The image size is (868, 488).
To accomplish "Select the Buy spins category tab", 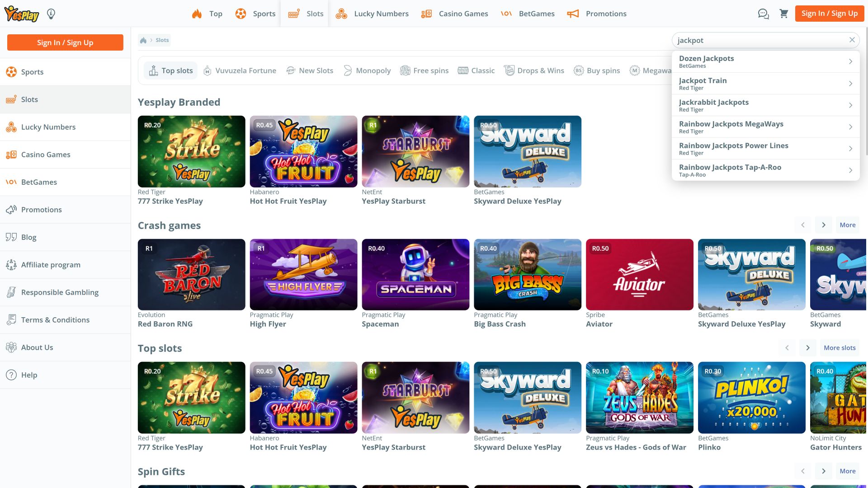I will [597, 70].
